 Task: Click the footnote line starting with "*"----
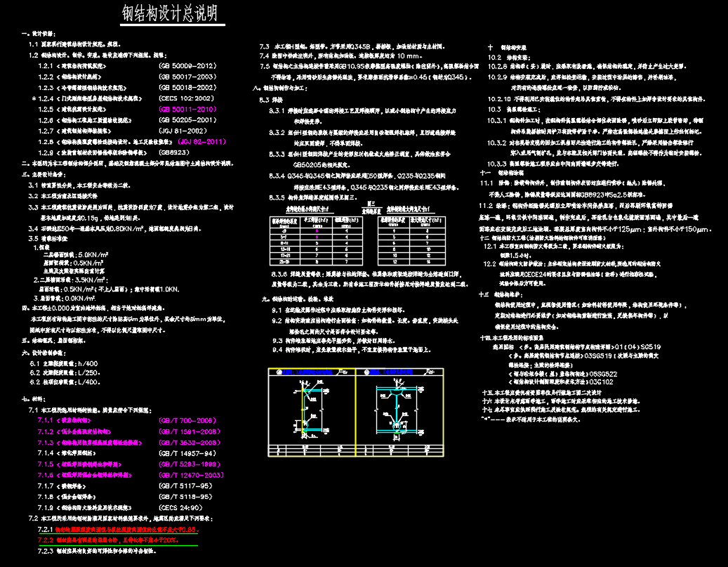[x=531, y=419]
